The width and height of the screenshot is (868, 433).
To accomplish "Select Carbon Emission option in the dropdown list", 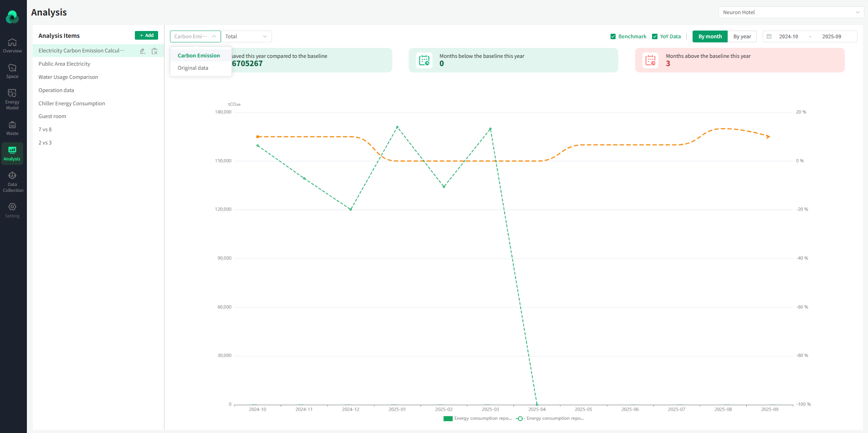I will click(199, 56).
